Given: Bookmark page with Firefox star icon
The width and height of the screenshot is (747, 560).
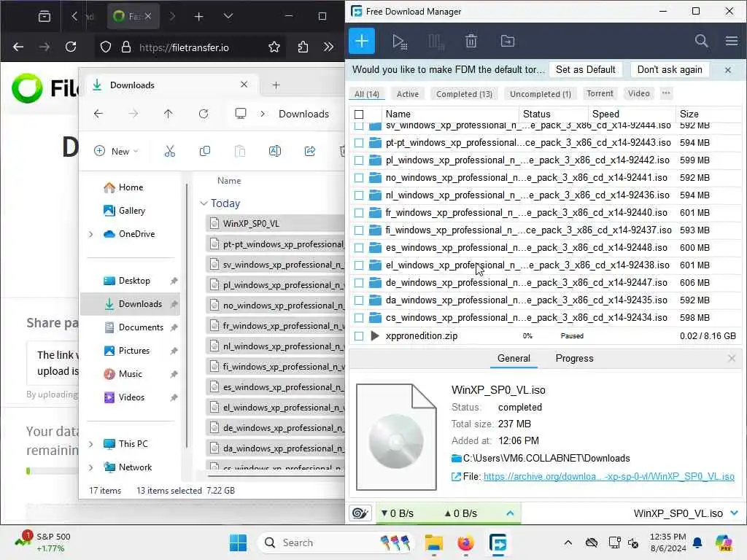Looking at the screenshot, I should pos(274,47).
